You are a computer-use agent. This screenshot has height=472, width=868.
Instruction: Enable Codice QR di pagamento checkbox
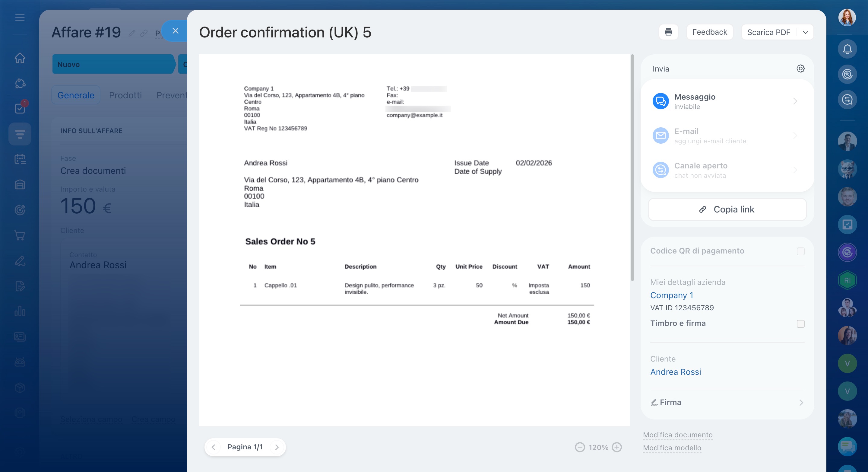pyautogui.click(x=800, y=251)
